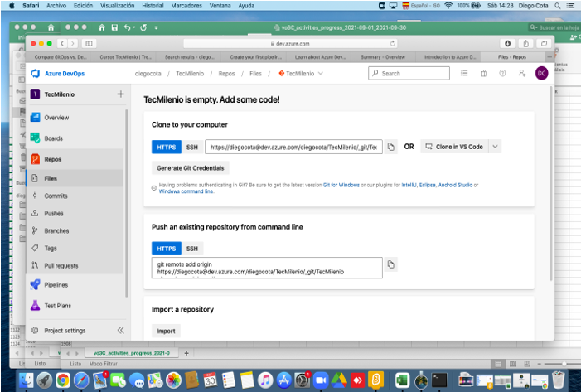Screen dimensions: 581x392
Task: Open the help icon in header
Action: click(x=502, y=74)
